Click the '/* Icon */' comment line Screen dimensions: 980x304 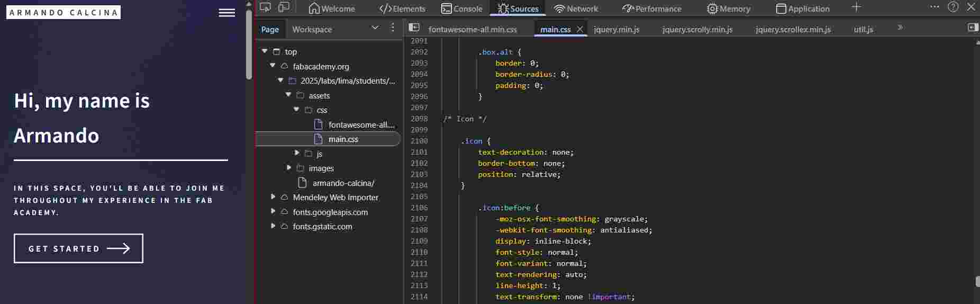465,119
